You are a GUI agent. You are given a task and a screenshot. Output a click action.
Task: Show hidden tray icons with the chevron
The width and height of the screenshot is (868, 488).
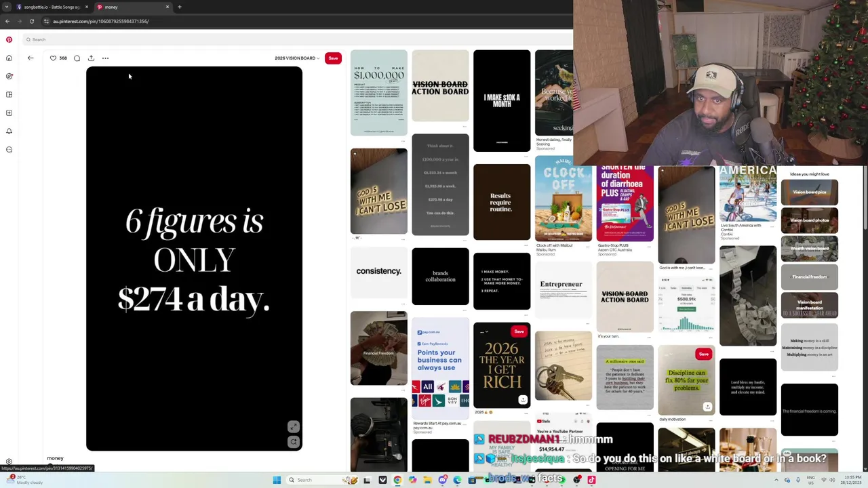tap(776, 480)
